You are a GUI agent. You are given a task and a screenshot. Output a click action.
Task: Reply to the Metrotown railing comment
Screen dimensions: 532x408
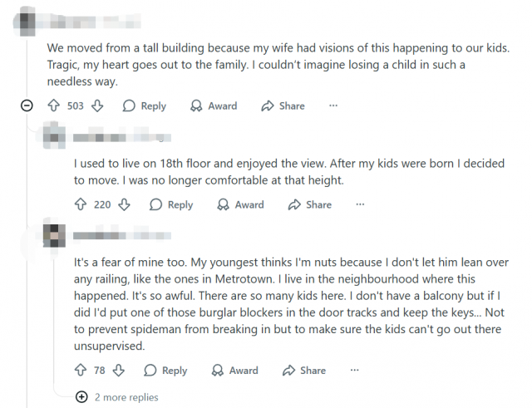coord(165,371)
